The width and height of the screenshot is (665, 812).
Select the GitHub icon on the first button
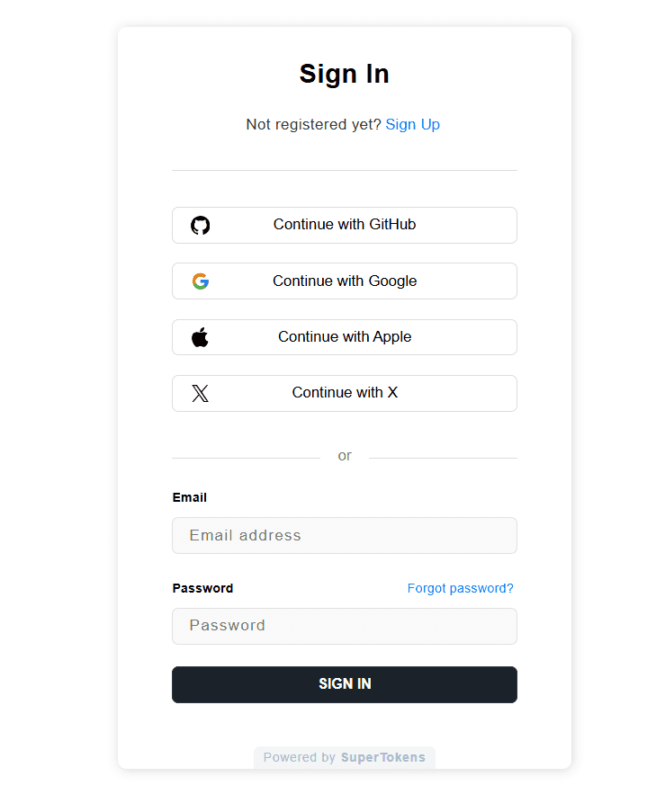tap(201, 225)
